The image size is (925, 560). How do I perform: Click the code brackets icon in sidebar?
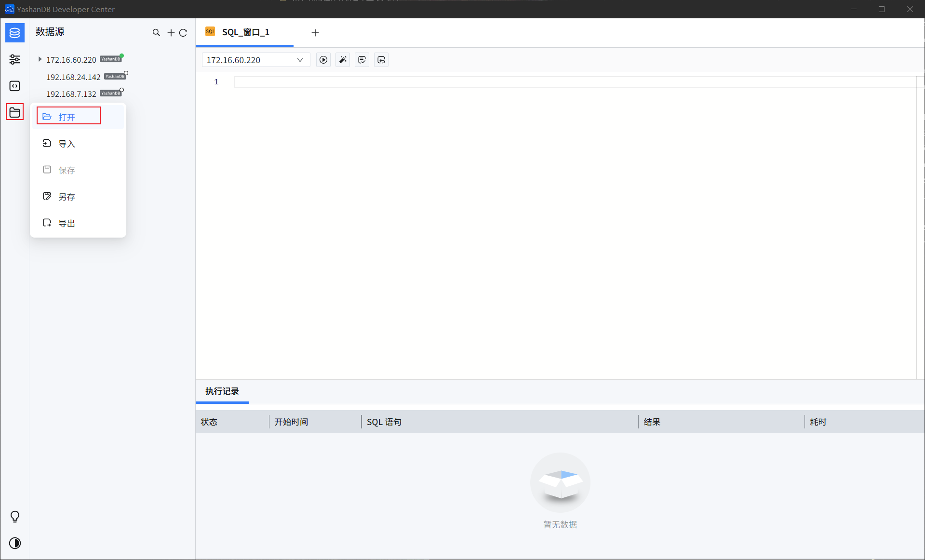[x=14, y=86]
